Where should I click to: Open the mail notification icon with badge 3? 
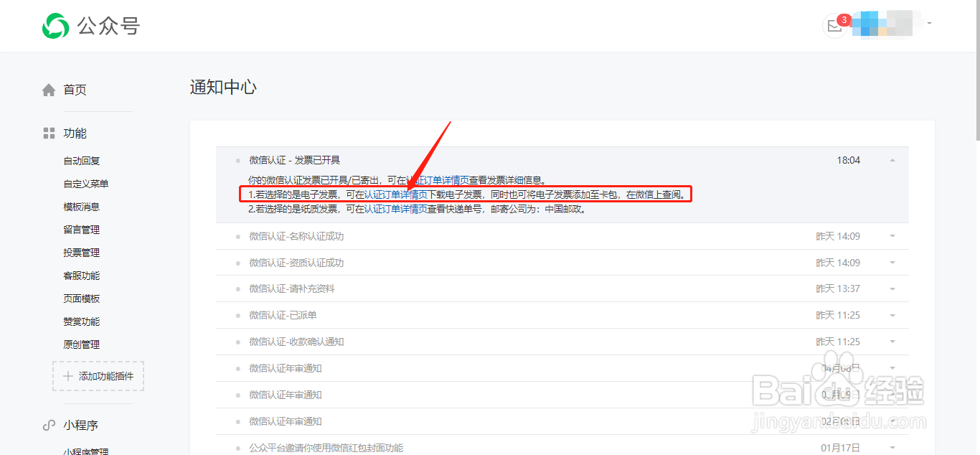(834, 26)
